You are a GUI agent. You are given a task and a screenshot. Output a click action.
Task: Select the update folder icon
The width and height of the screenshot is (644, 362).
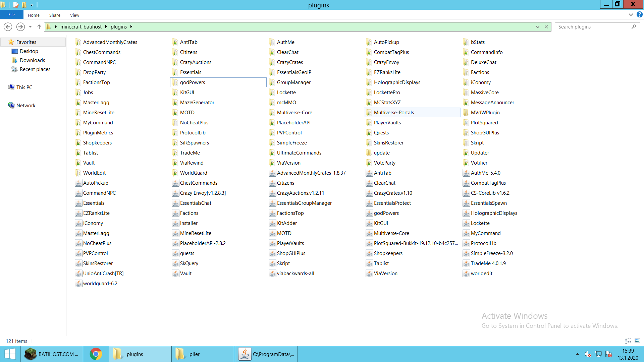(369, 153)
